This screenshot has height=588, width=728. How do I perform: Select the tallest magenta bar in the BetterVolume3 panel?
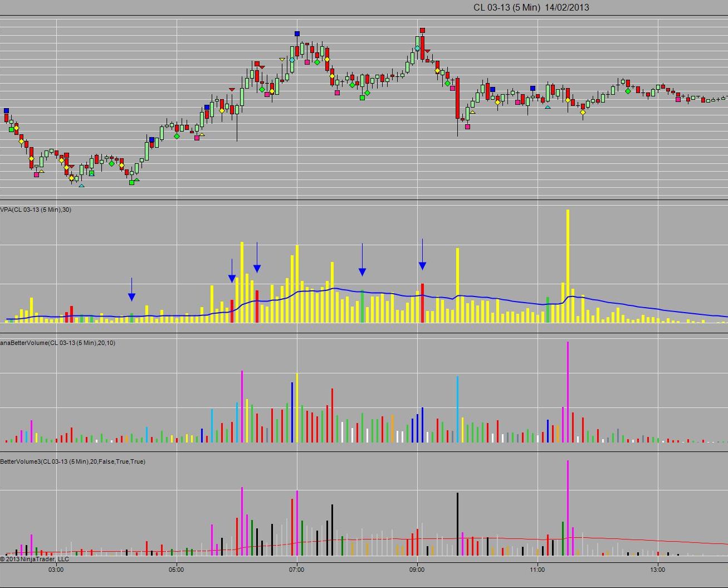(568, 508)
